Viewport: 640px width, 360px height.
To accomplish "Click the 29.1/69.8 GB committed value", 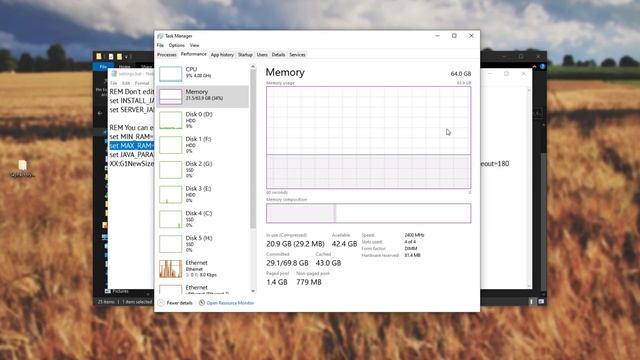I will coord(287,263).
